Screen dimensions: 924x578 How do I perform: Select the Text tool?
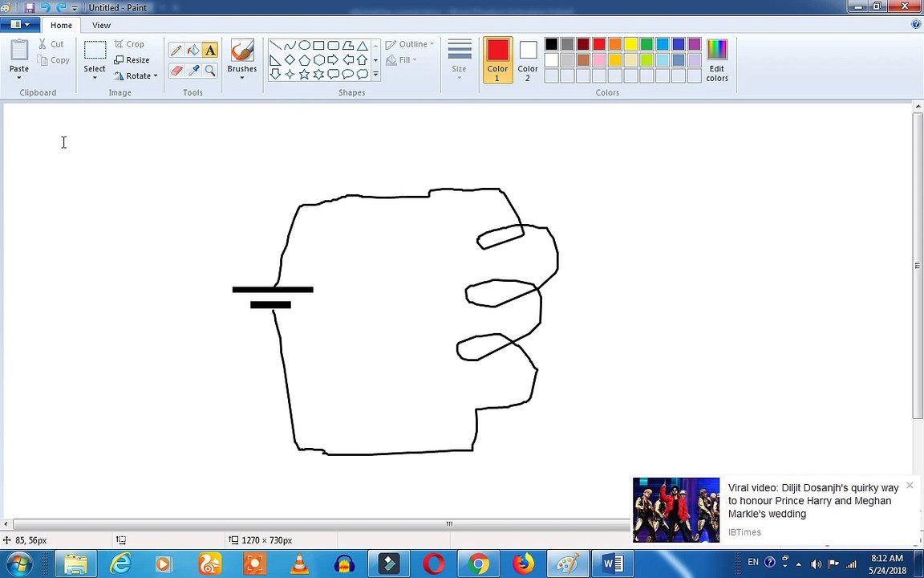point(210,50)
